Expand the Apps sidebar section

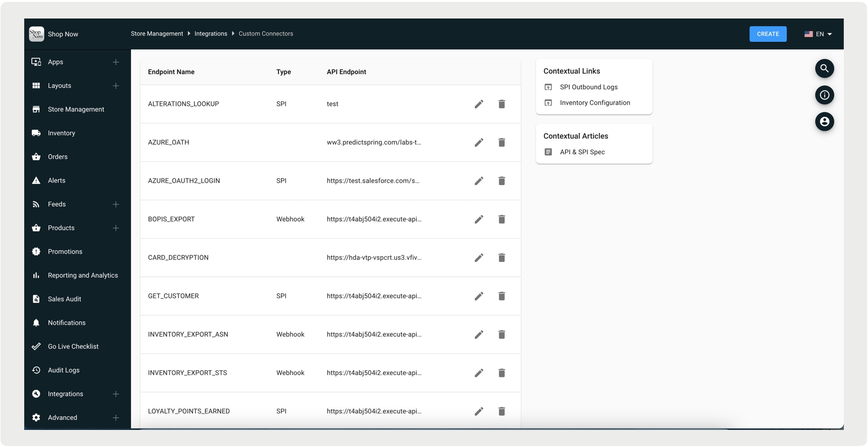point(116,62)
